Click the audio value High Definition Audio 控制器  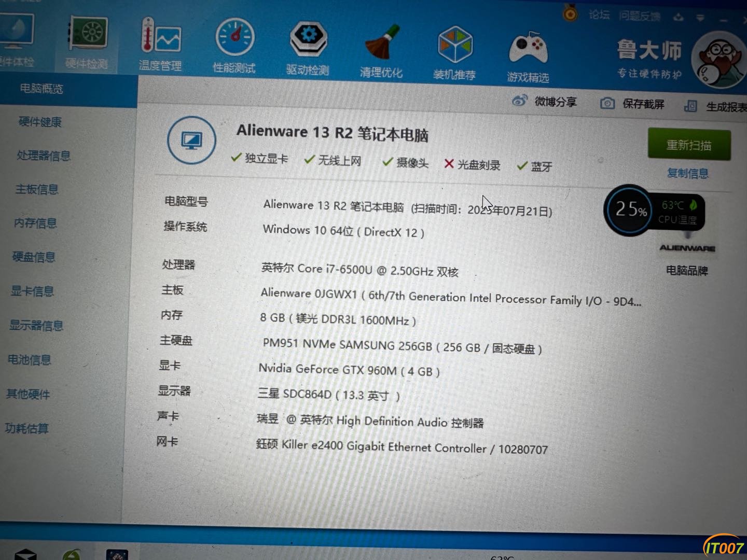click(x=370, y=421)
